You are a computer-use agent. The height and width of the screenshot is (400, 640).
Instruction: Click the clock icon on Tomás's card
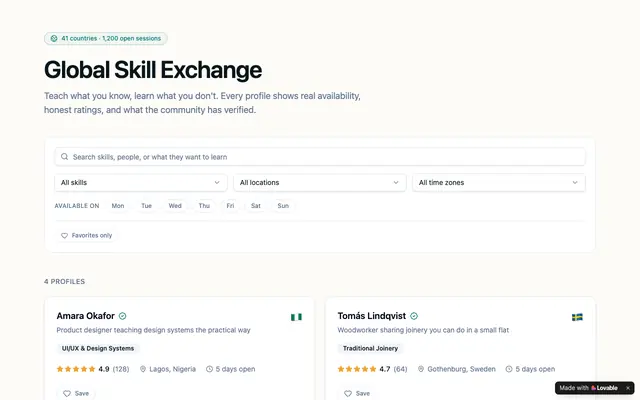pos(509,369)
